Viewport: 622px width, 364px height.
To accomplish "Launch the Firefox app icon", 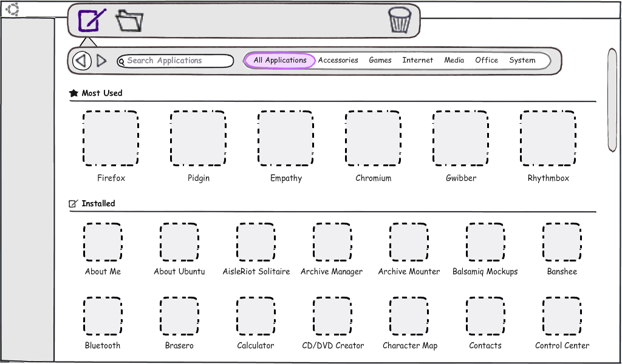I will pos(111,138).
